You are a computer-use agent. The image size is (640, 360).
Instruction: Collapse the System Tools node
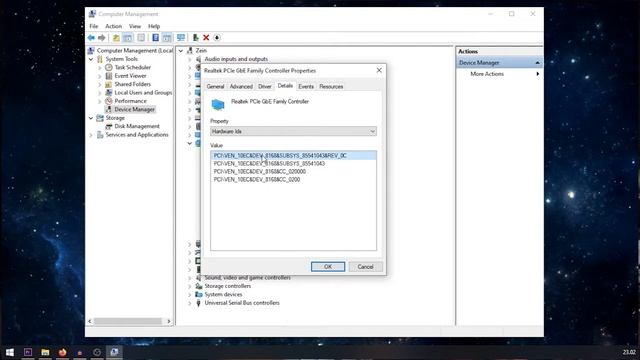[x=91, y=59]
